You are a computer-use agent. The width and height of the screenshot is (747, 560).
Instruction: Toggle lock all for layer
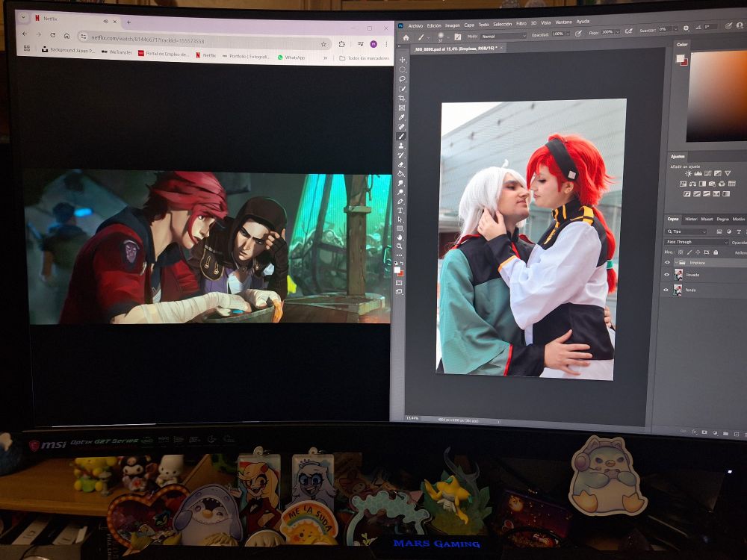pyautogui.click(x=716, y=252)
